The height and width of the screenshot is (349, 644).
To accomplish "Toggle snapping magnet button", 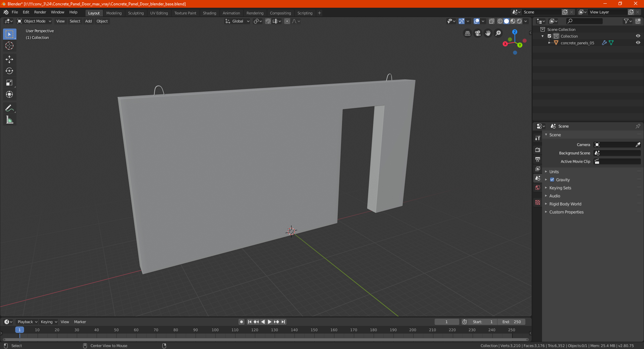I will click(268, 21).
